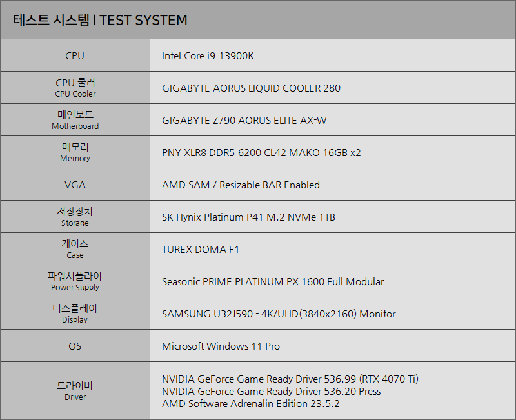Click 'TUREX DOMA F1' value

click(x=201, y=250)
